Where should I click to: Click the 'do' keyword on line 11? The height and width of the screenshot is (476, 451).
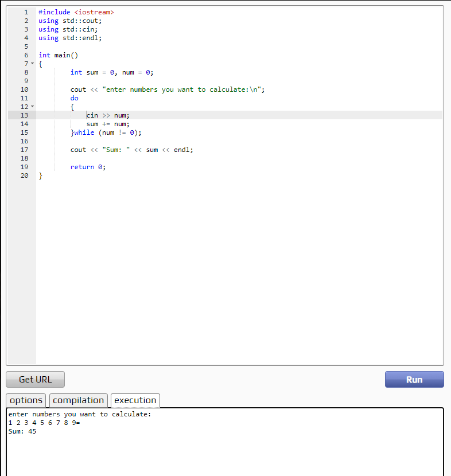pyautogui.click(x=75, y=98)
